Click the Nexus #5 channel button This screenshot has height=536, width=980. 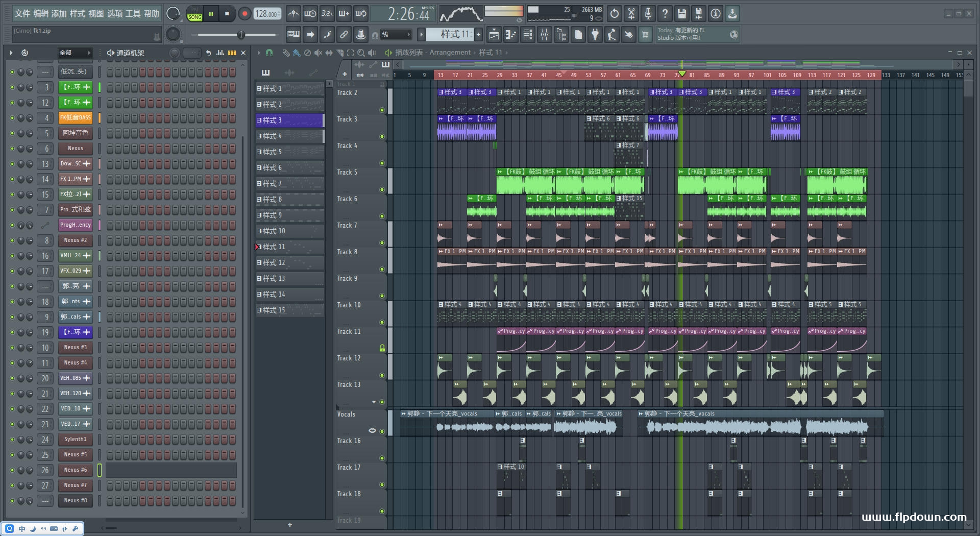coord(75,455)
